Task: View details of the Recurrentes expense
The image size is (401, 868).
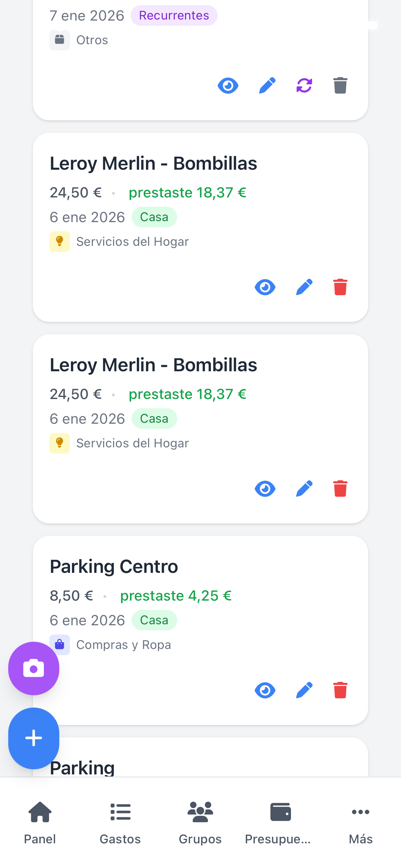Action: [228, 85]
